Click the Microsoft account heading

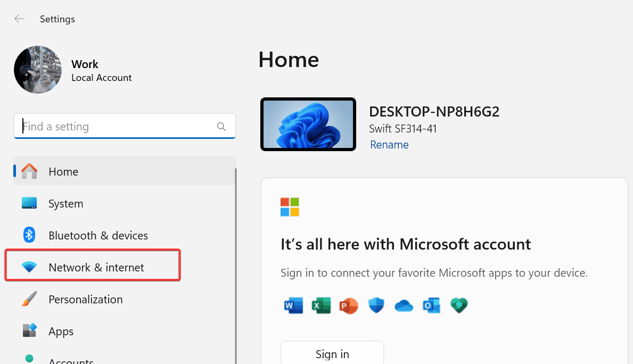[x=406, y=244]
